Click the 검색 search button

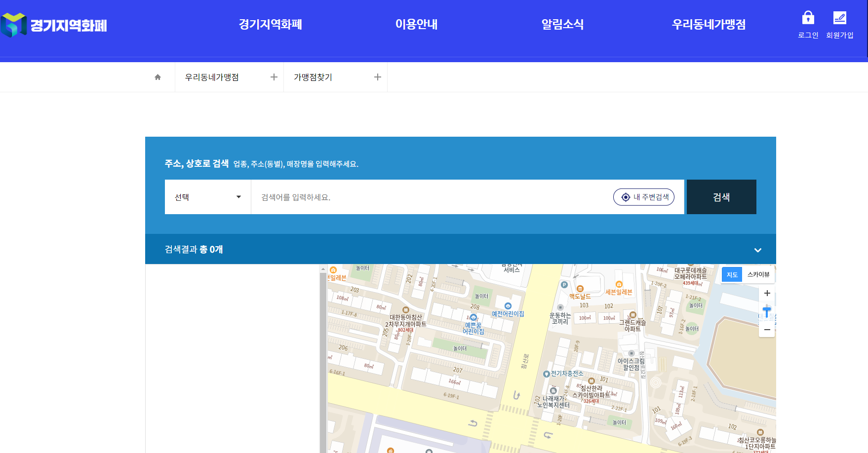click(x=721, y=197)
